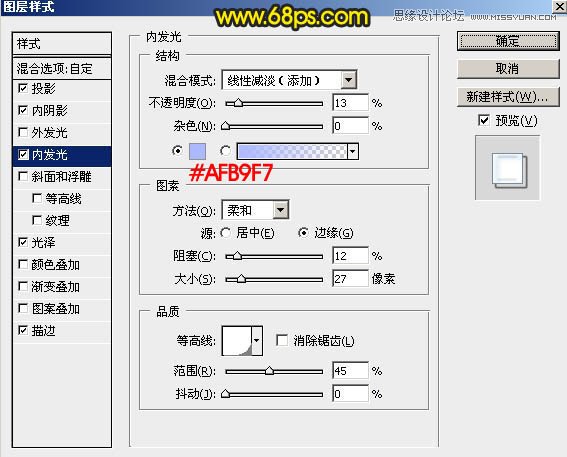The height and width of the screenshot is (457, 567).
Task: Toggle the 预览 preview checkbox
Action: [484, 120]
